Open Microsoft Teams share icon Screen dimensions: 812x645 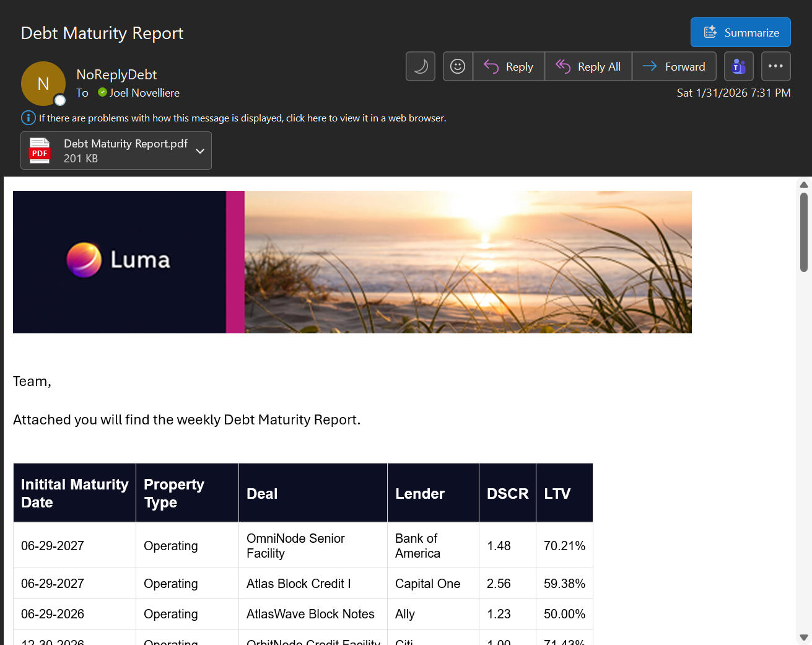coord(738,66)
